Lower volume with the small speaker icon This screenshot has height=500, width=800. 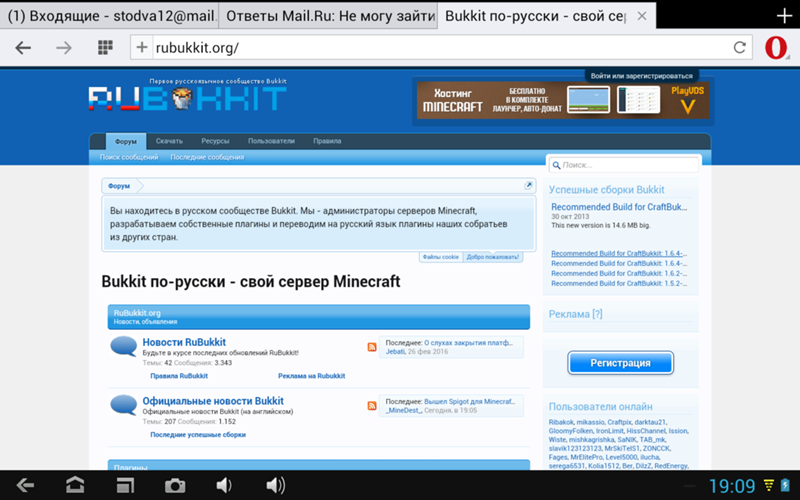(223, 485)
